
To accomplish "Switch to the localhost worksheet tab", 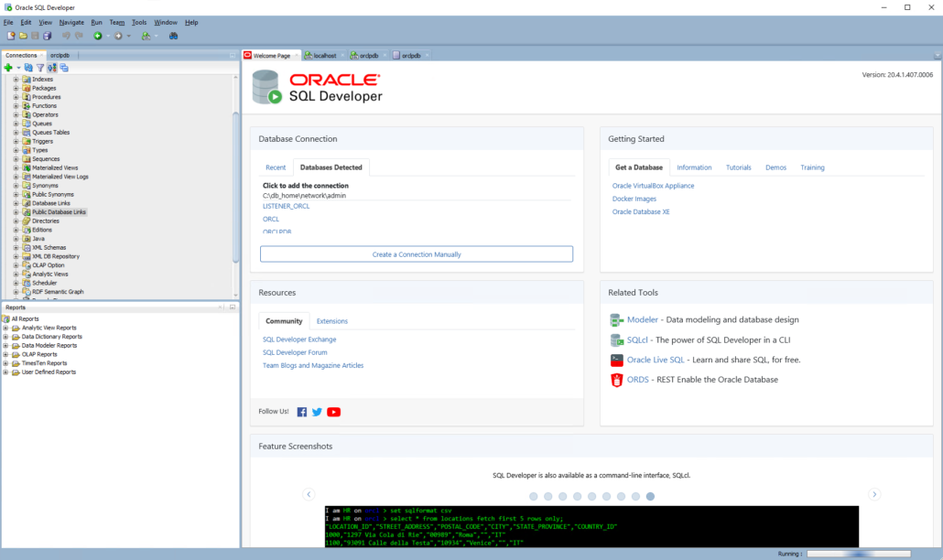I will tap(323, 54).
